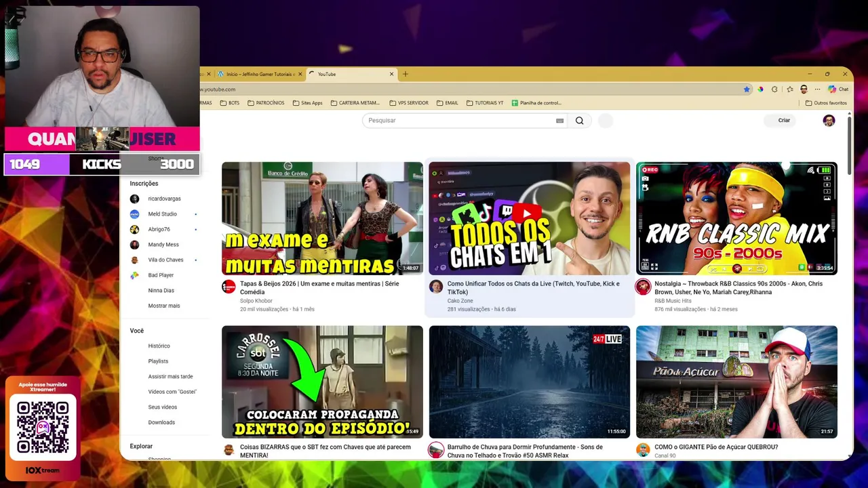868x488 pixels.
Task: Switch to Jeffinho Gamer Tutoriais tab
Action: coord(259,74)
